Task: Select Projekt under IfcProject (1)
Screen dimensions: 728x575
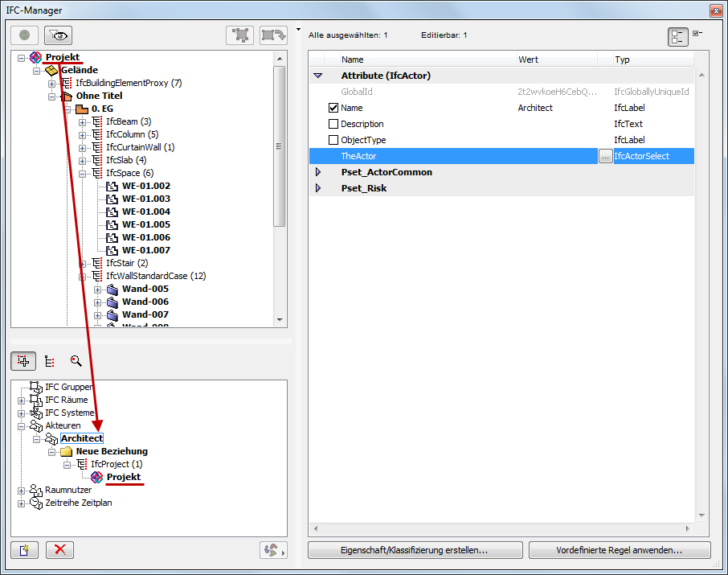Action: pos(124,477)
